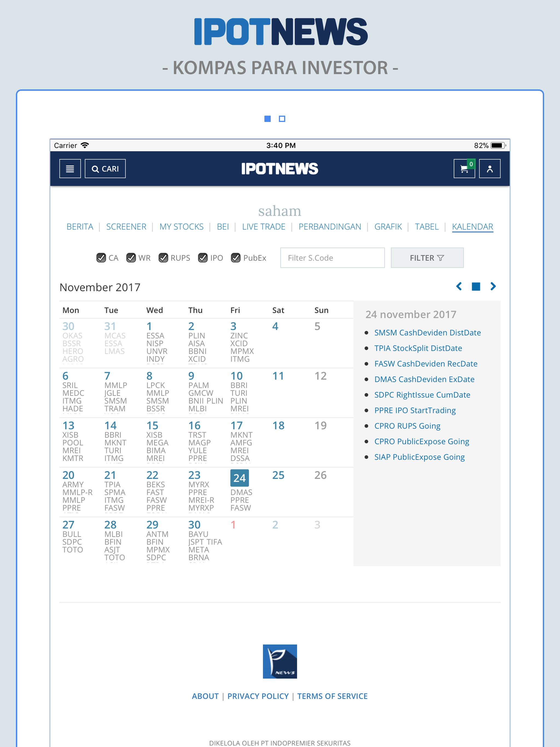Uncheck the CA checkbox
The width and height of the screenshot is (560, 747).
[101, 258]
